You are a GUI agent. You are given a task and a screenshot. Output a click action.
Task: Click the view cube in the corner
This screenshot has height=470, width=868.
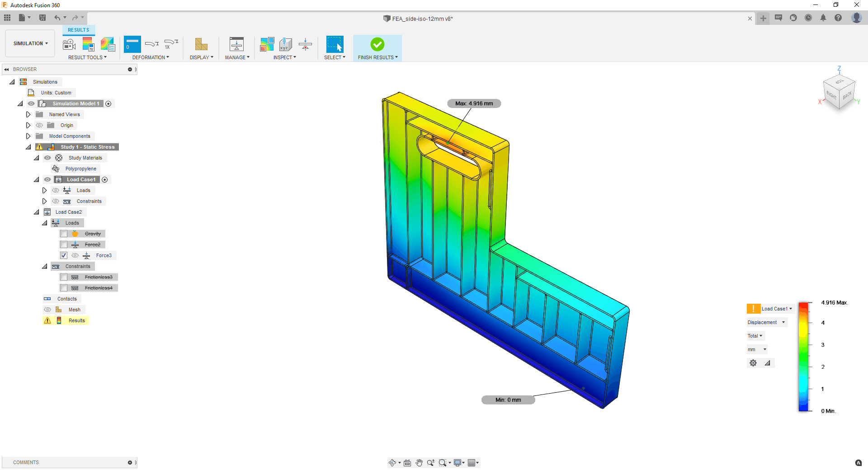point(839,92)
